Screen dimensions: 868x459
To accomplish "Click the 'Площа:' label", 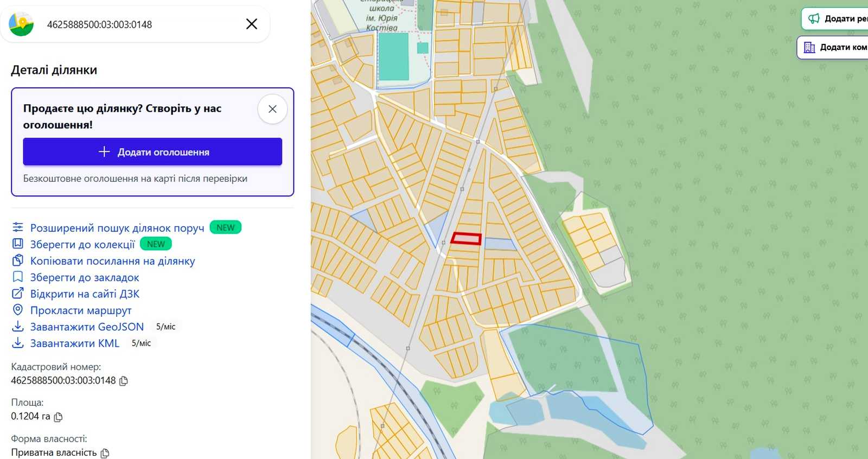I will click(x=27, y=403).
